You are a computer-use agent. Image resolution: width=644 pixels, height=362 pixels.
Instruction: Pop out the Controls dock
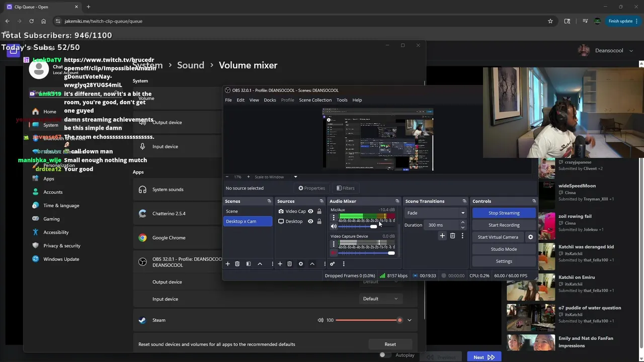tap(534, 201)
